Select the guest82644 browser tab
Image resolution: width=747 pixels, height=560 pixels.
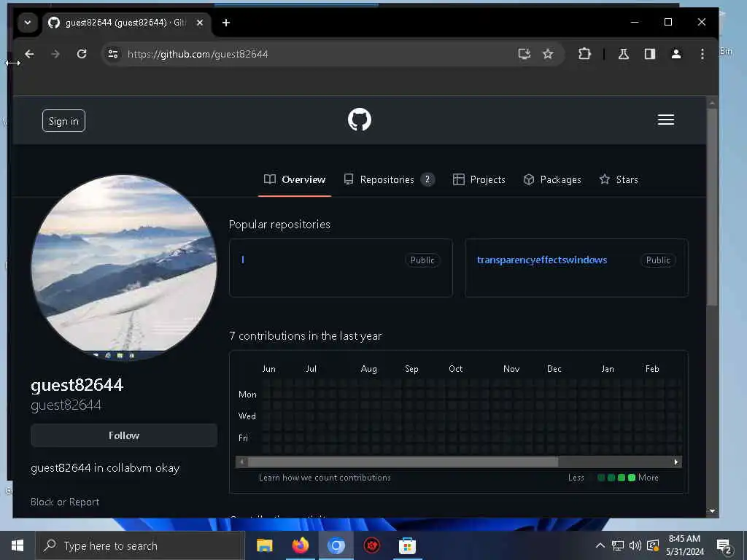pos(125,23)
